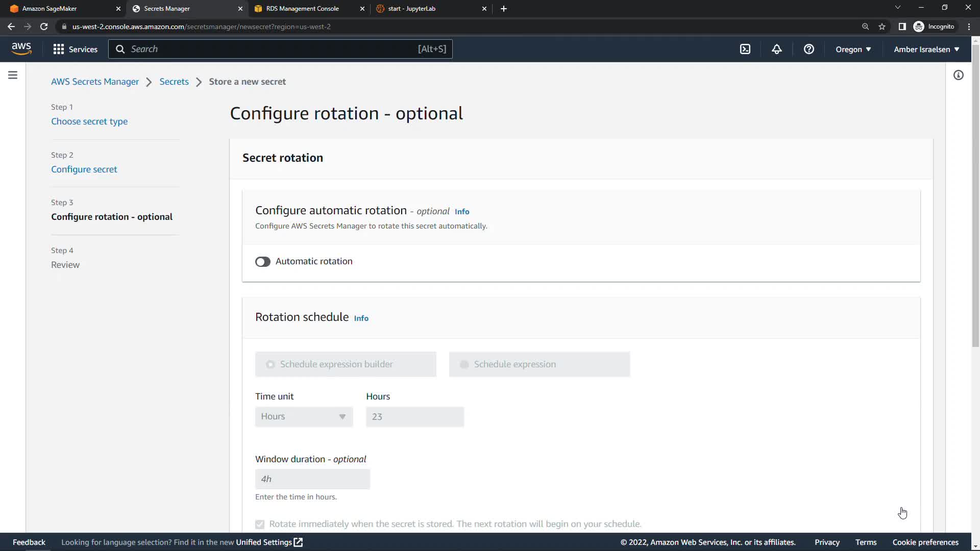The height and width of the screenshot is (551, 980).
Task: Toggle the hamburger navigation menu
Action: [x=13, y=75]
